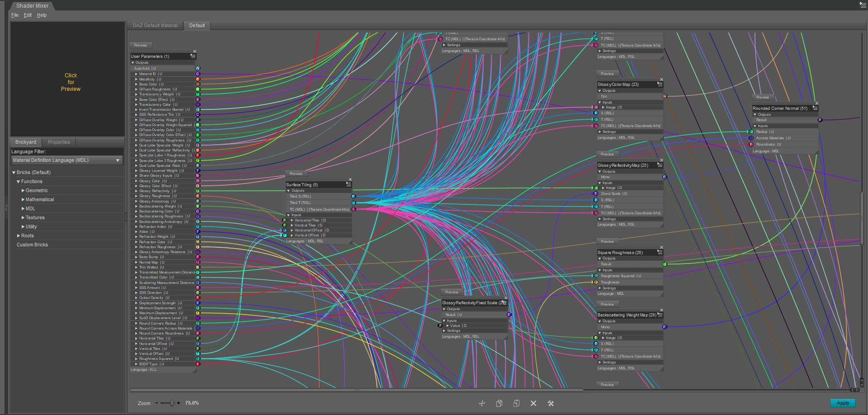Open the Glossy Reflectivity Map (25) options icon
868x415 pixels.
point(660,165)
